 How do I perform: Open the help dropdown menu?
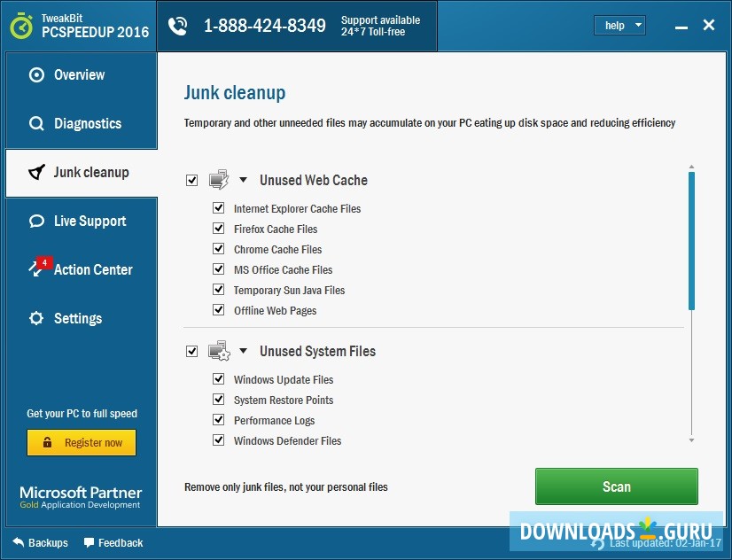(x=619, y=25)
